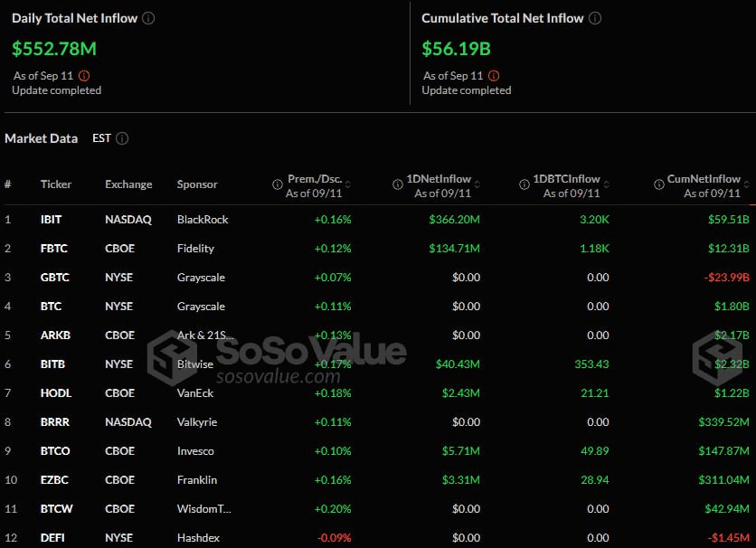756x548 pixels.
Task: Click the 28.94 EZBC BTC inflow value
Action: [595, 479]
